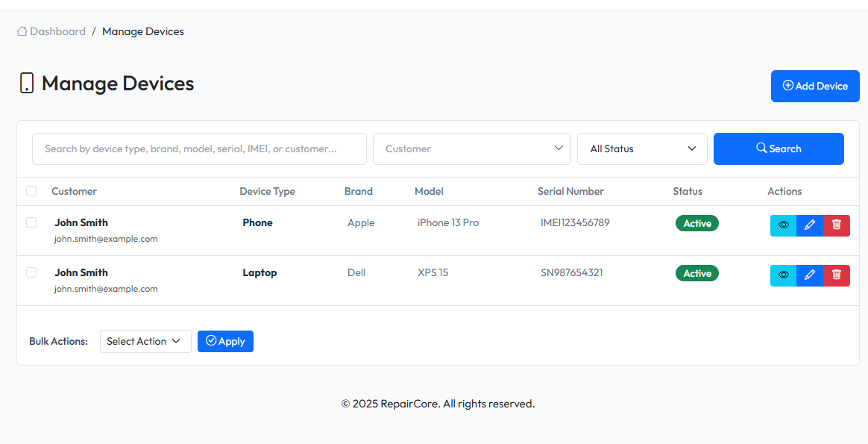Expand the All Status dropdown

pos(642,148)
